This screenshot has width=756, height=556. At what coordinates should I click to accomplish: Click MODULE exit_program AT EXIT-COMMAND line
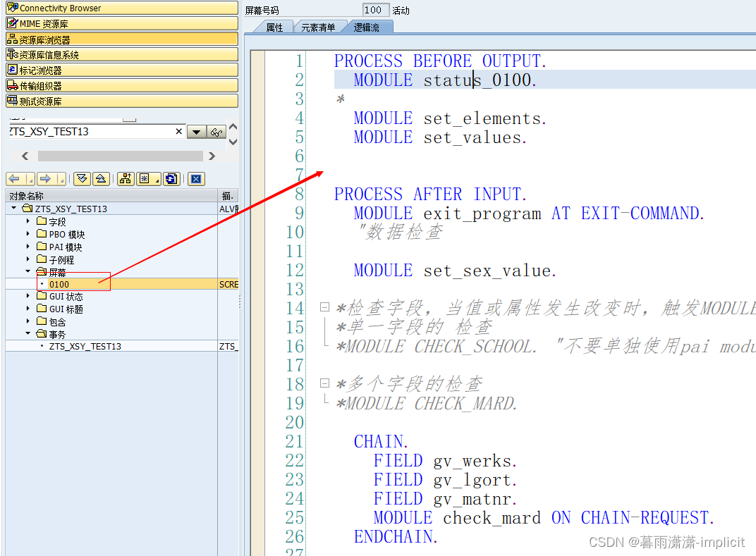click(529, 214)
